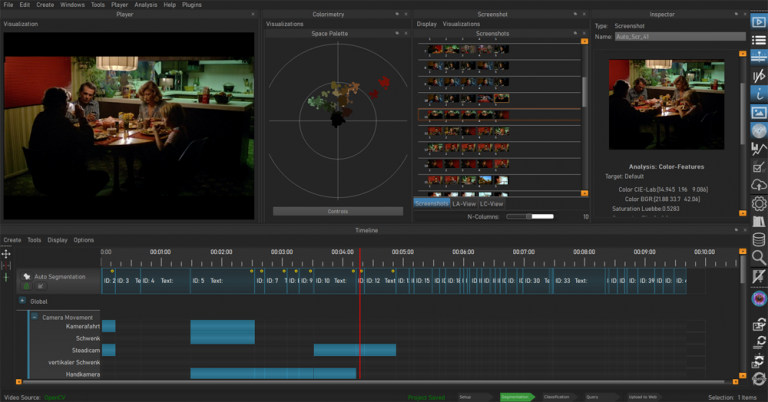
Task: Expand the Global timeline group
Action: [22, 300]
